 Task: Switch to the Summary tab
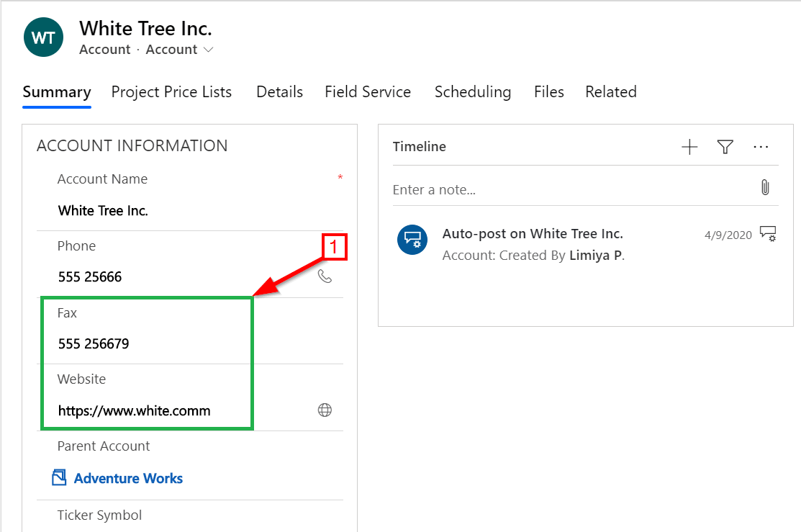[x=57, y=92]
